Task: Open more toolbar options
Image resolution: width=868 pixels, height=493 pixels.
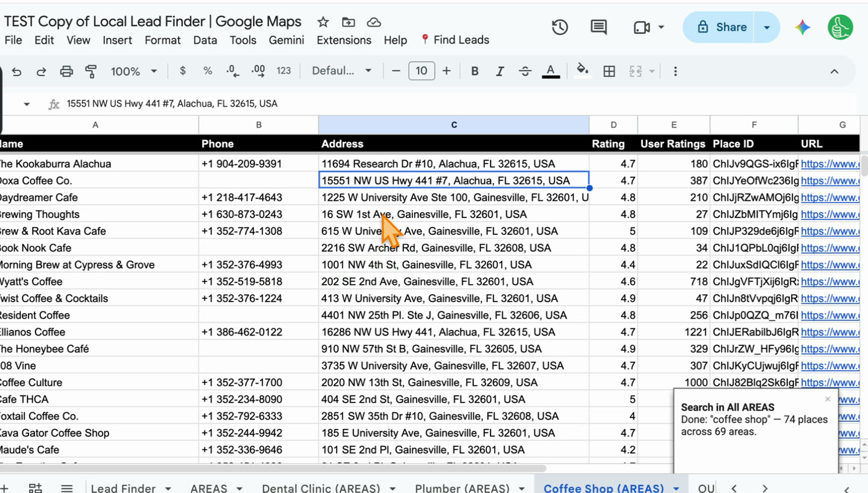Action: tap(675, 71)
